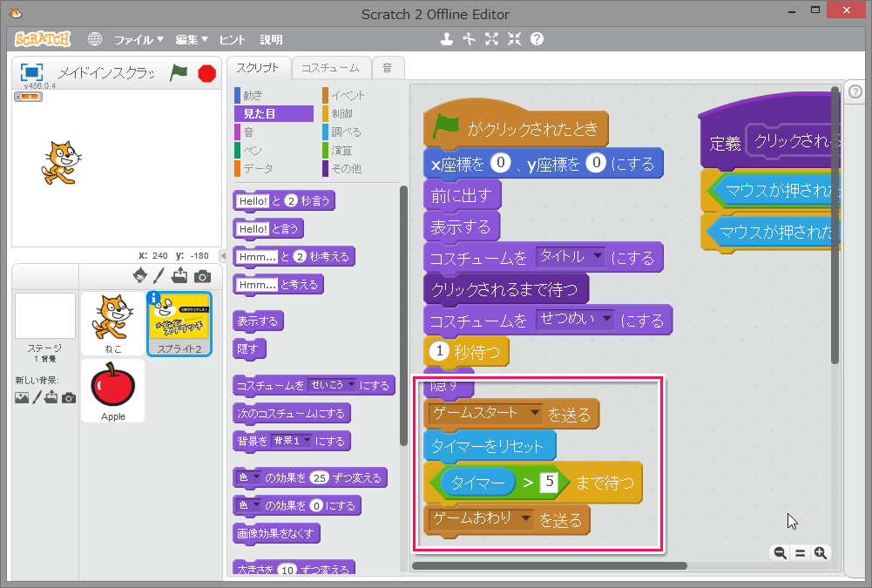Screen dimensions: 872x588
Task: Click the scripts area vertical scrollbar
Action: (835, 225)
